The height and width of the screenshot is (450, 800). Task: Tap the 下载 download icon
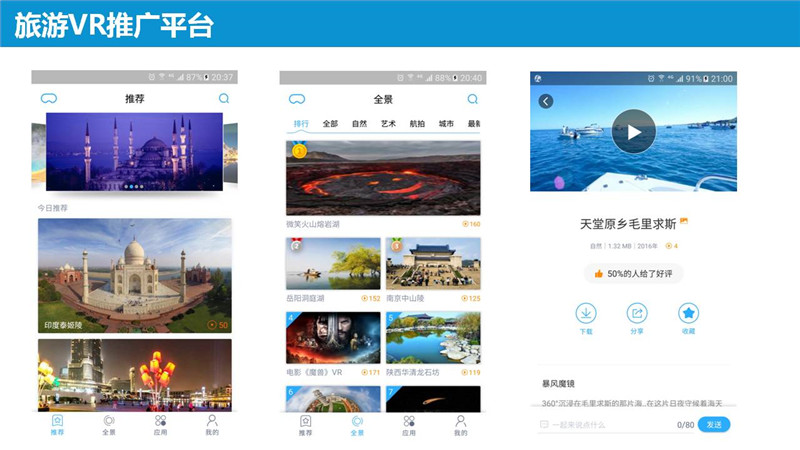[x=586, y=313]
